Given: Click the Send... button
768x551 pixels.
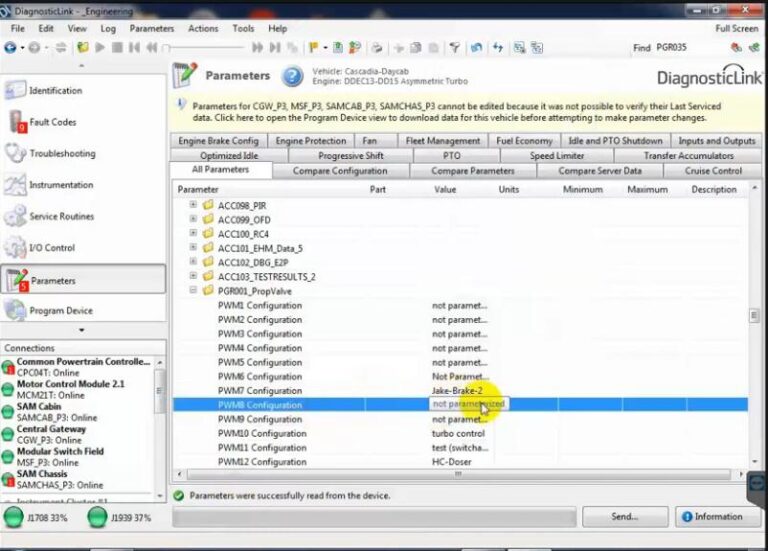Looking at the screenshot, I should [x=625, y=517].
